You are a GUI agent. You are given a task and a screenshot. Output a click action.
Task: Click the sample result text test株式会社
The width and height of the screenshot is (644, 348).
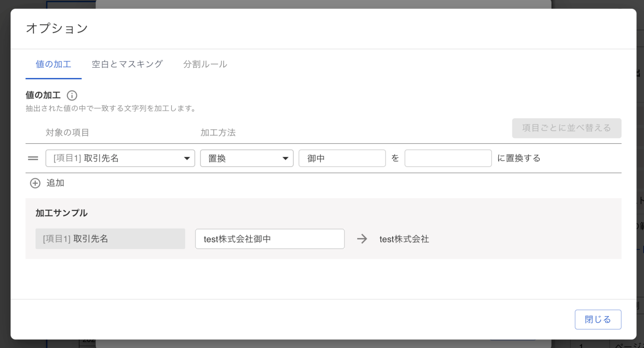click(404, 239)
